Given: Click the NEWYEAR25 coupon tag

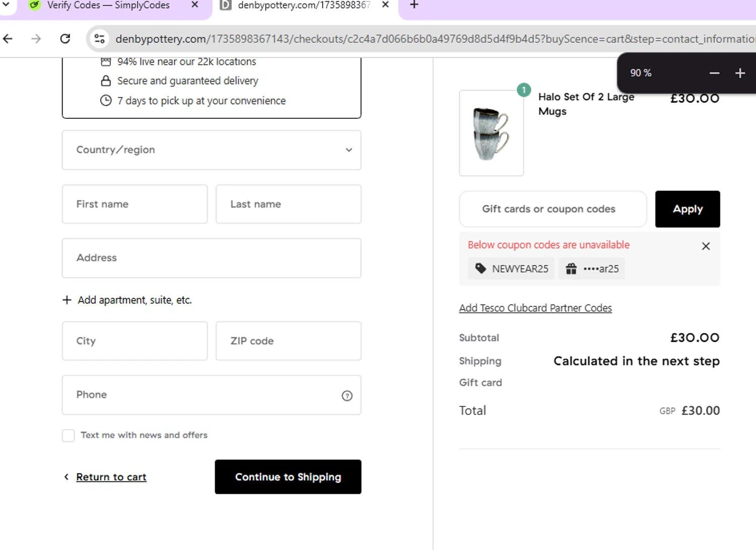Looking at the screenshot, I should click(x=512, y=269).
